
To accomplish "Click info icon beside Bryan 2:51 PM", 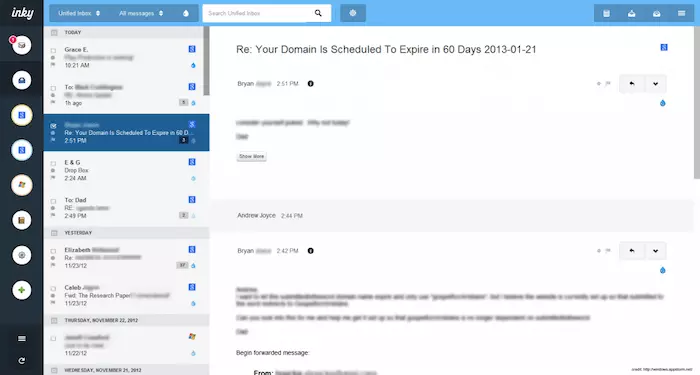I will [310, 83].
